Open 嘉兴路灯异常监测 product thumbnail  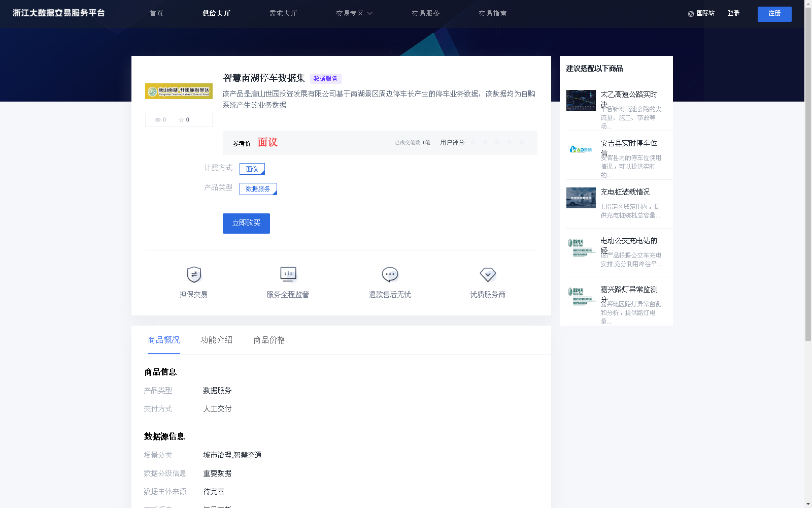[581, 296]
